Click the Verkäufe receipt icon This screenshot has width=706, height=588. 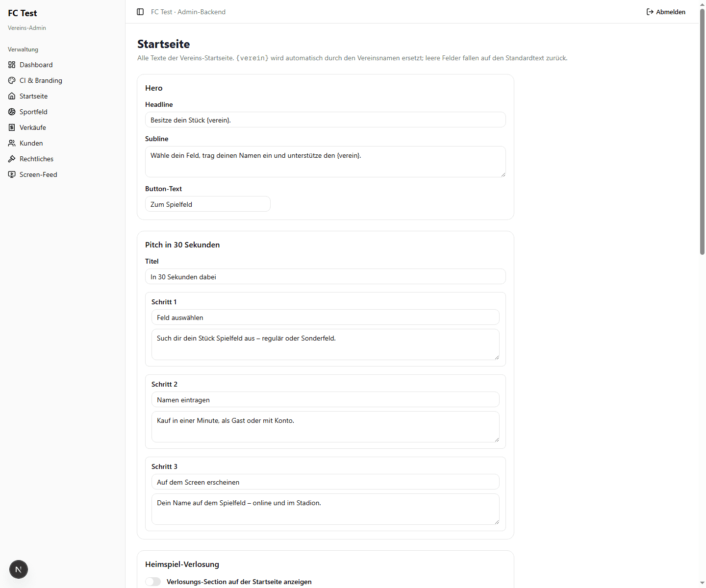click(12, 127)
